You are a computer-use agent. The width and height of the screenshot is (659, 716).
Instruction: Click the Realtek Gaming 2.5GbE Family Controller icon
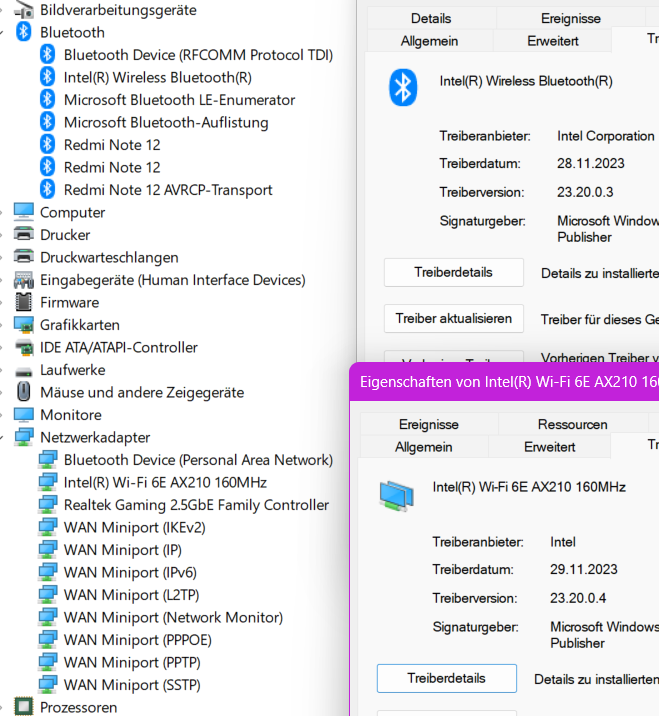[47, 505]
